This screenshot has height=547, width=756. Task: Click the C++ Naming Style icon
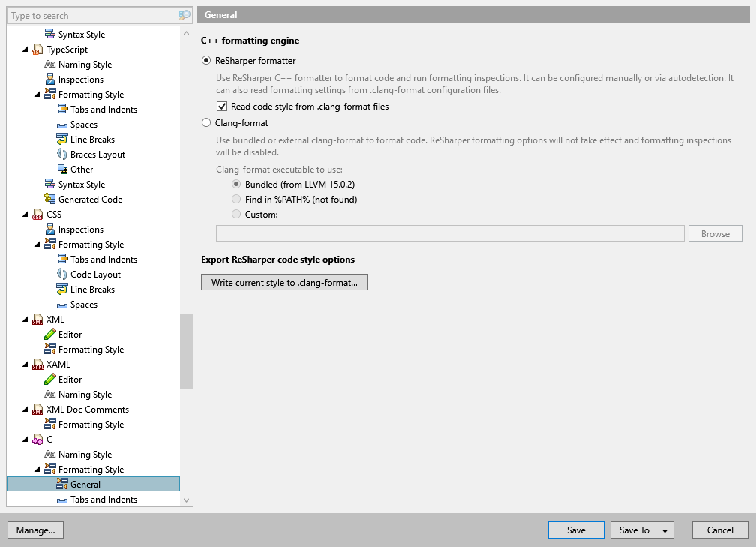pyautogui.click(x=49, y=455)
